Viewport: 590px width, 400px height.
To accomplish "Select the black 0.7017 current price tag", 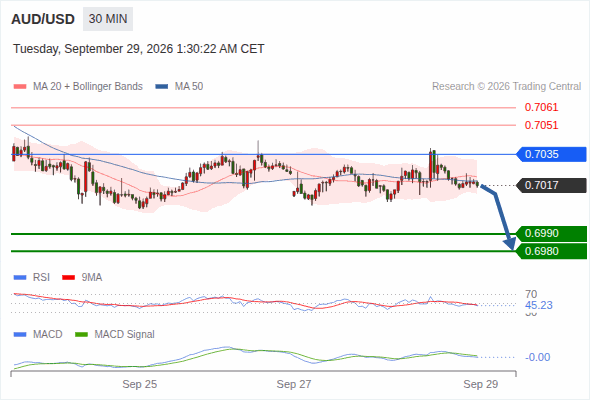I will (551, 185).
